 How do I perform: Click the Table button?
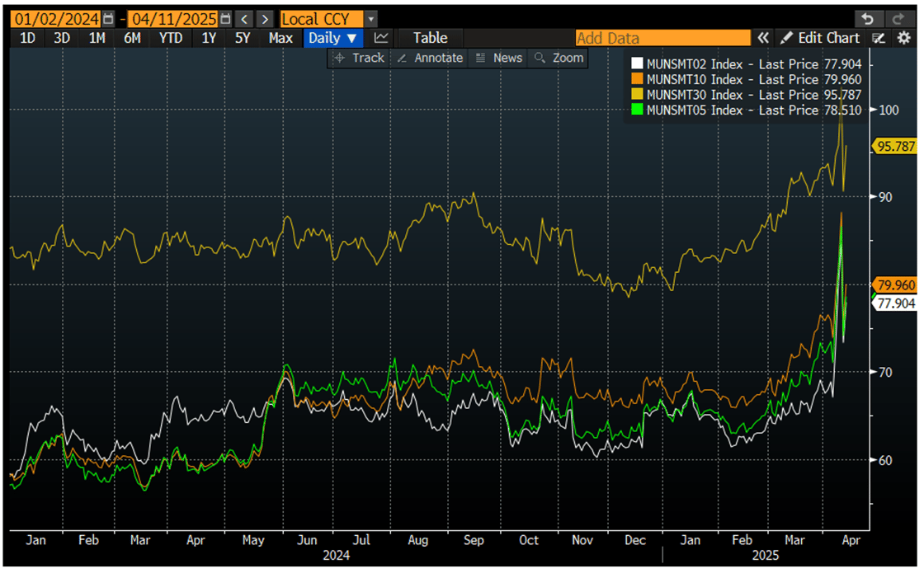click(430, 38)
